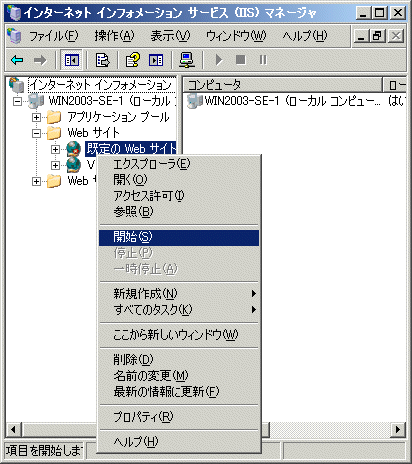412x464 pixels.
Task: Click the connect to computer toolbar icon
Action: pos(187,60)
